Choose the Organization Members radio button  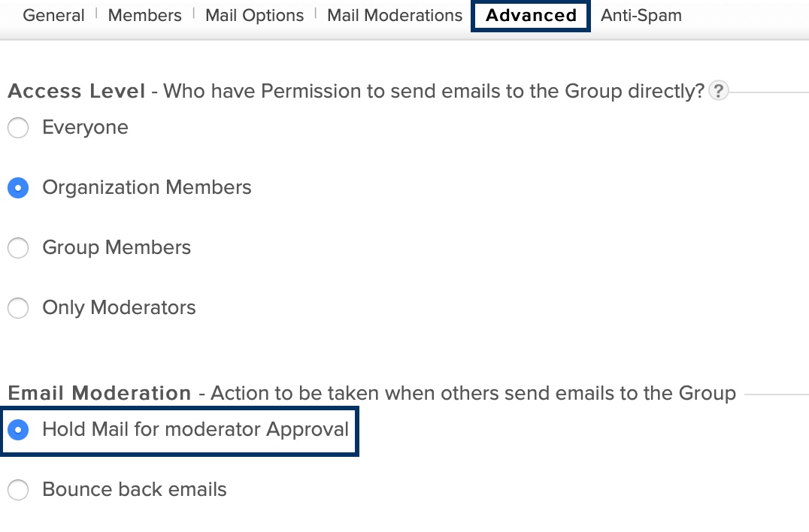pyautogui.click(x=18, y=188)
